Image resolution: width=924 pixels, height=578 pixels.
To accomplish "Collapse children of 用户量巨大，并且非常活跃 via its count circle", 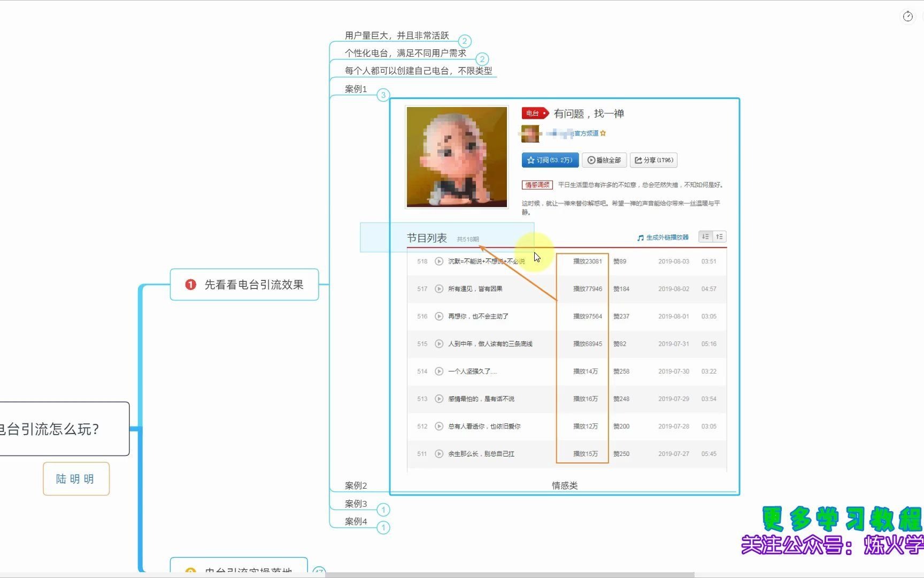I will pyautogui.click(x=465, y=41).
